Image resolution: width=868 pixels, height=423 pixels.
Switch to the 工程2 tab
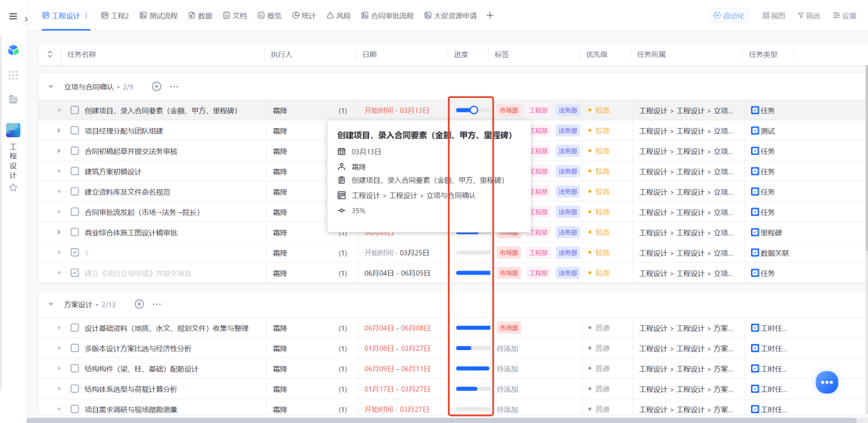click(x=115, y=16)
